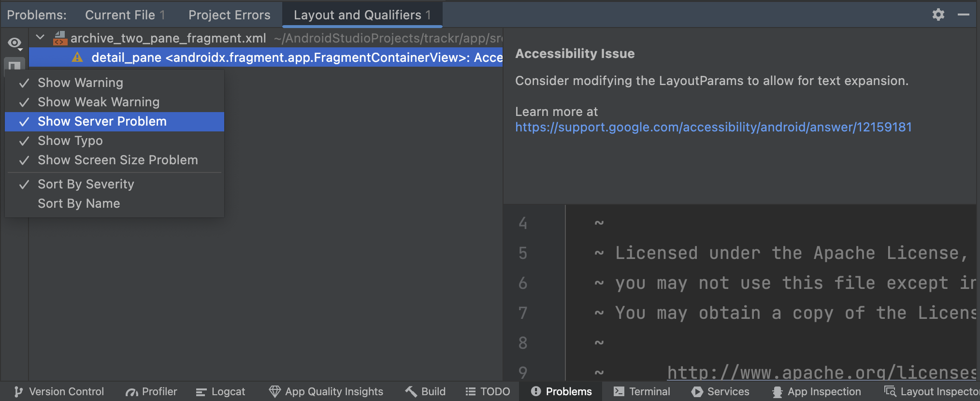Open the Problems panel settings gear
Screen dimensions: 980x401
(938, 14)
